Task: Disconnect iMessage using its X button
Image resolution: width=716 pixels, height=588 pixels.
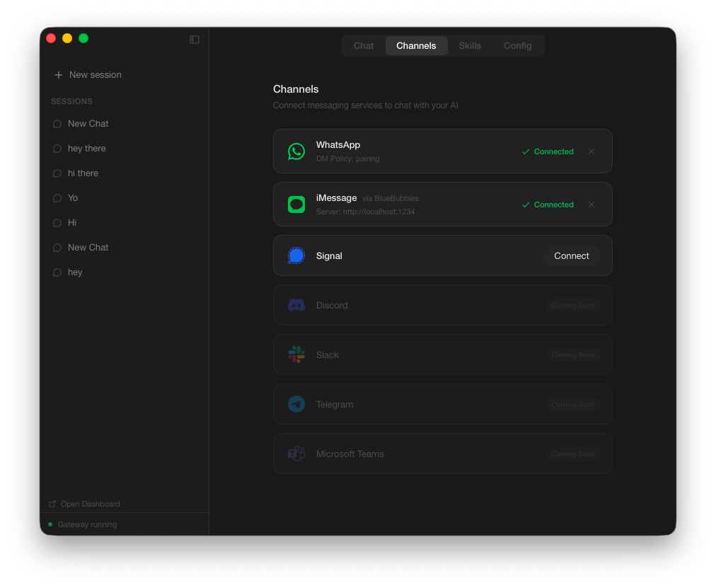Action: (x=591, y=204)
